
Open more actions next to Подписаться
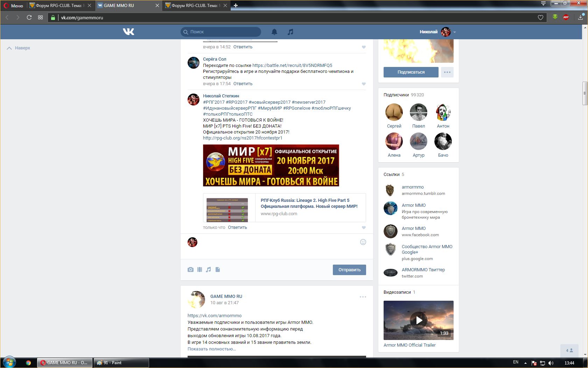click(x=447, y=72)
